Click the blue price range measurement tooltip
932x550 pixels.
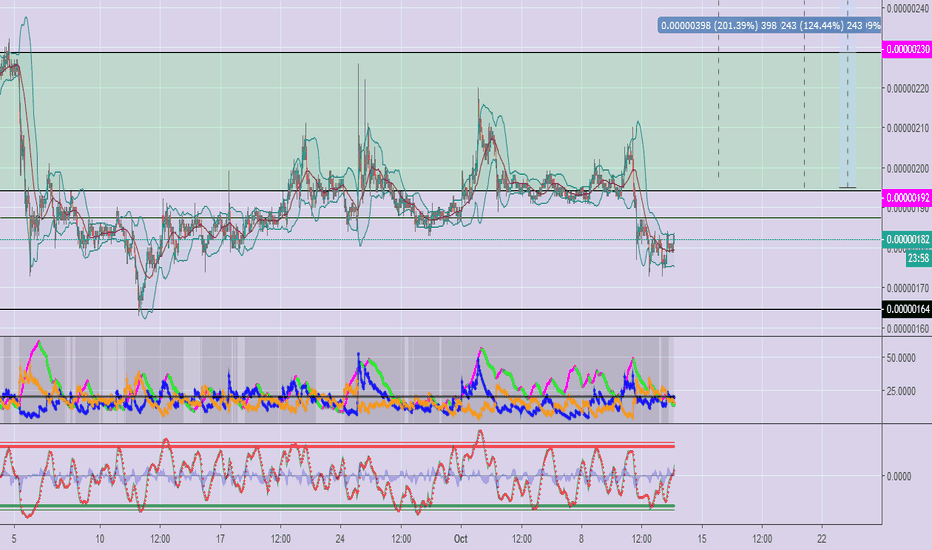click(770, 26)
